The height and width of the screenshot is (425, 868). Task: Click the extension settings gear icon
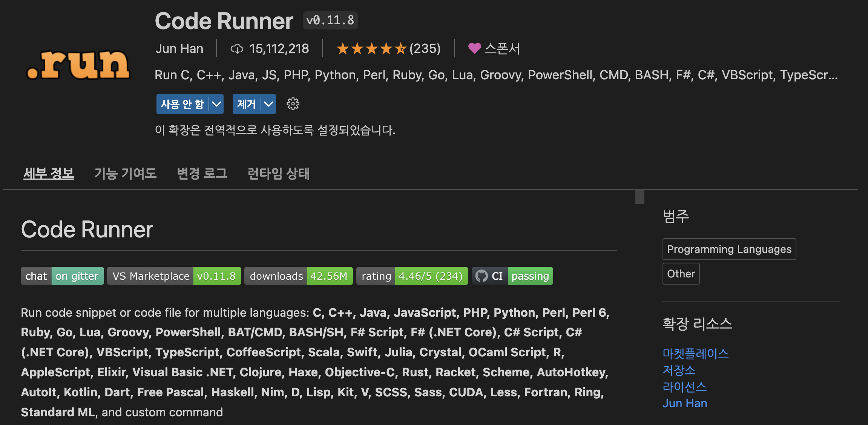click(293, 104)
